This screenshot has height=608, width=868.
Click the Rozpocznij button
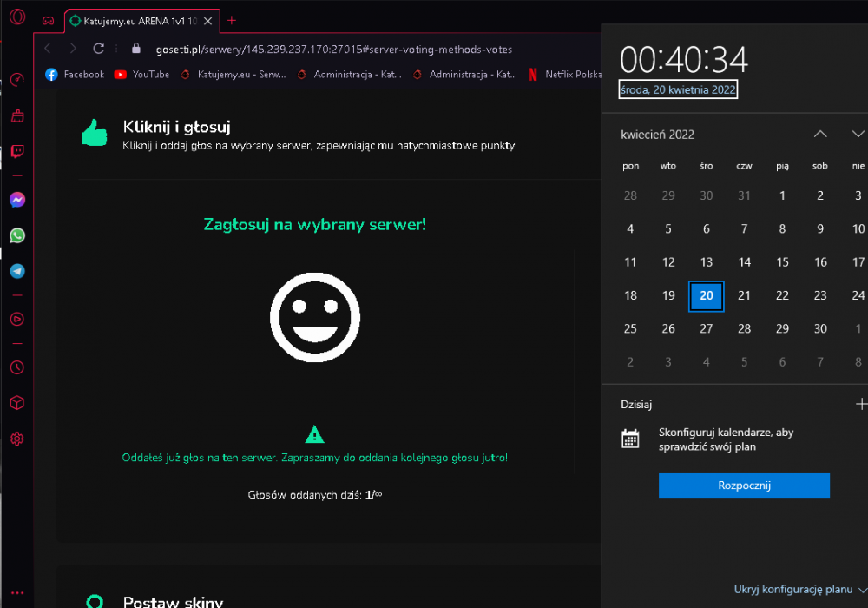(744, 485)
